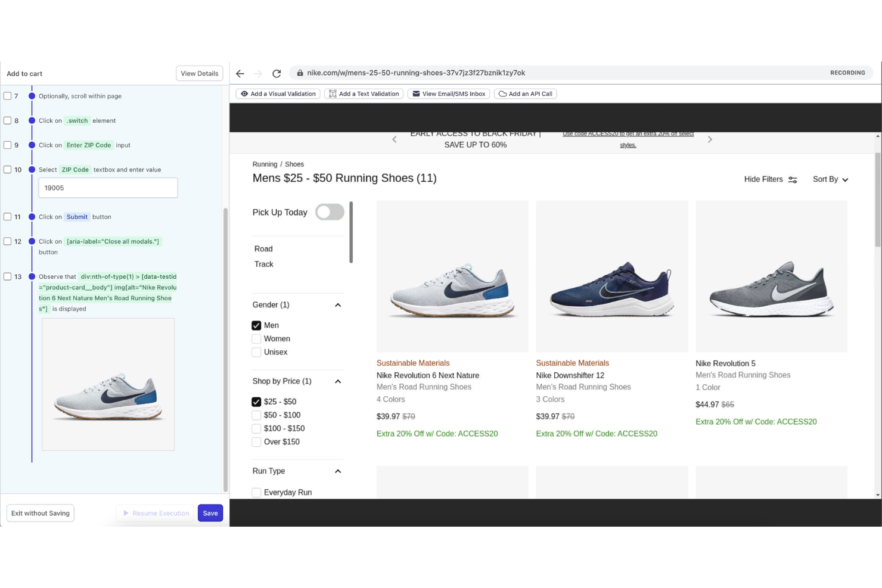Viewport: 882px width, 588px height.
Task: Click the previous promo banner arrow
Action: (x=395, y=139)
